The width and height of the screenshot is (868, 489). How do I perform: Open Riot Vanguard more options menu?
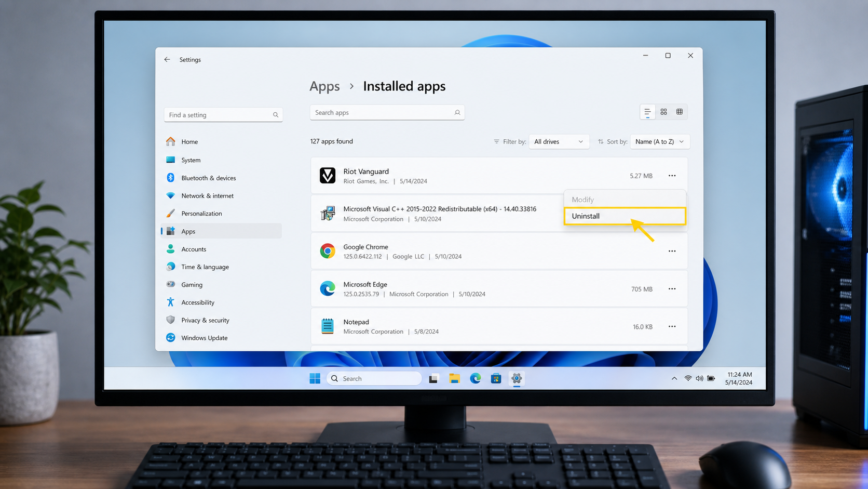[x=672, y=176]
